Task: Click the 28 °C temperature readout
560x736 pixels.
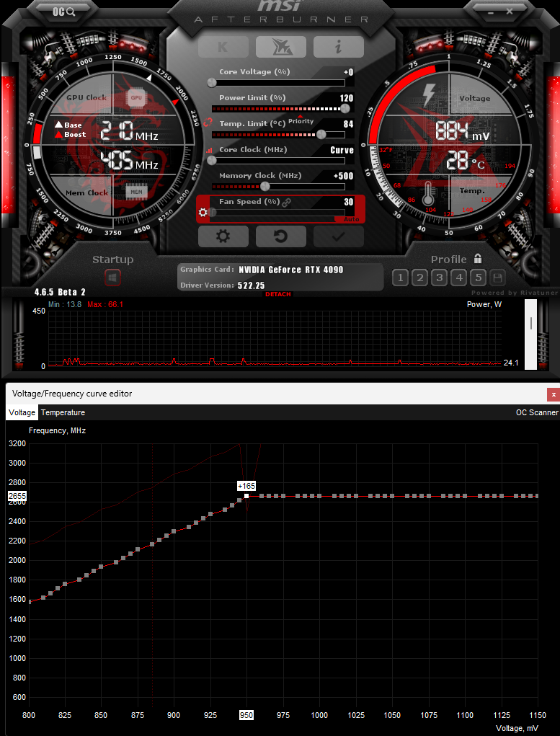Action: point(465,161)
